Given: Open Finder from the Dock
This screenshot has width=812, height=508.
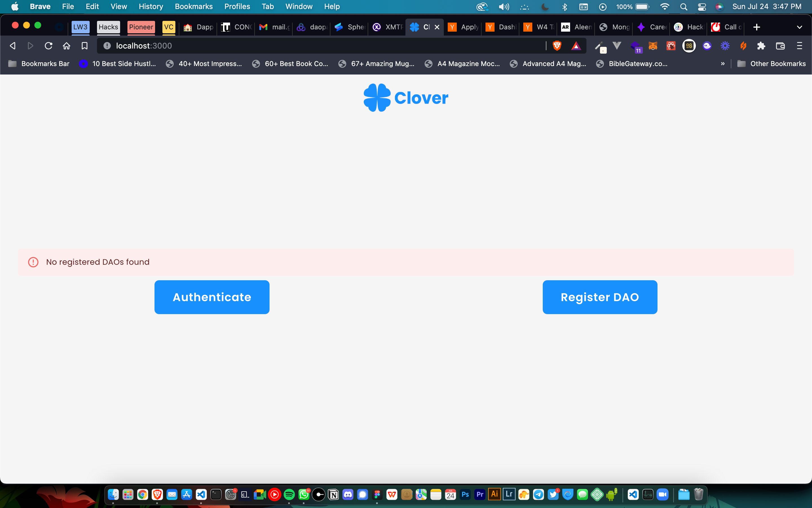Looking at the screenshot, I should pyautogui.click(x=113, y=494).
